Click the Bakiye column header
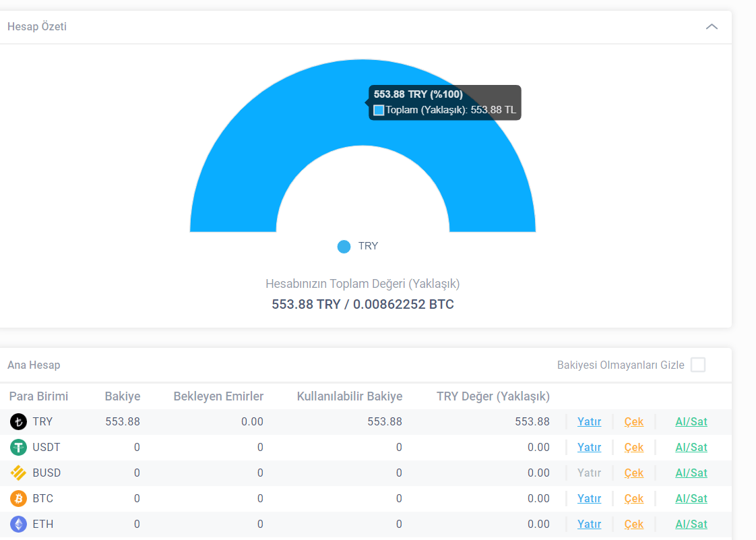This screenshot has height=540, width=756. point(123,396)
